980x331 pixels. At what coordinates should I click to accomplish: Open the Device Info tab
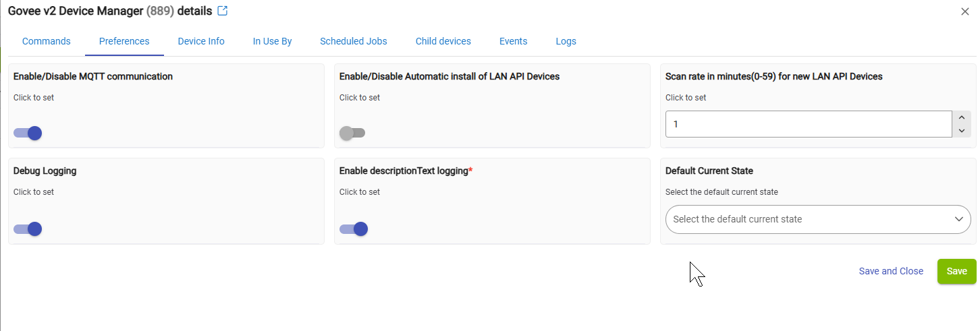[x=201, y=41]
